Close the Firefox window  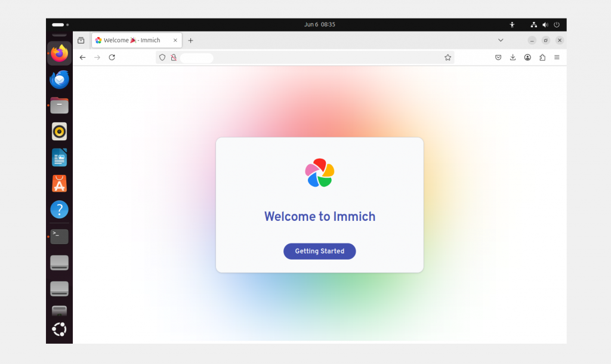pyautogui.click(x=560, y=41)
